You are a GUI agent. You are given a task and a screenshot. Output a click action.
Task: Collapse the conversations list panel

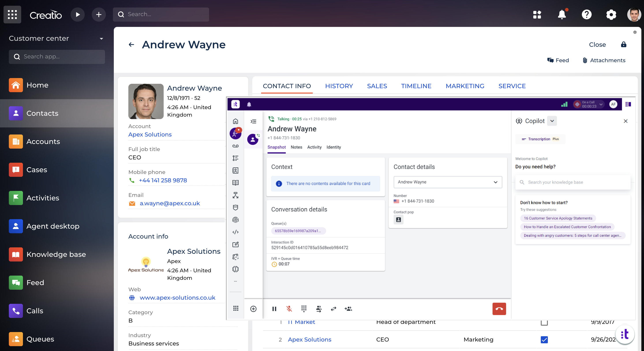click(x=253, y=121)
